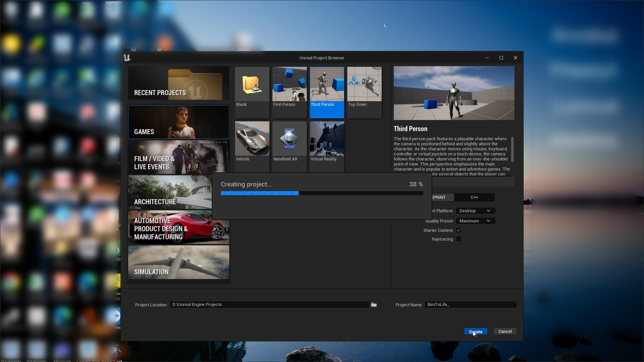Viewport: 644px width, 362px height.
Task: Select the Third Person template
Action: (327, 92)
